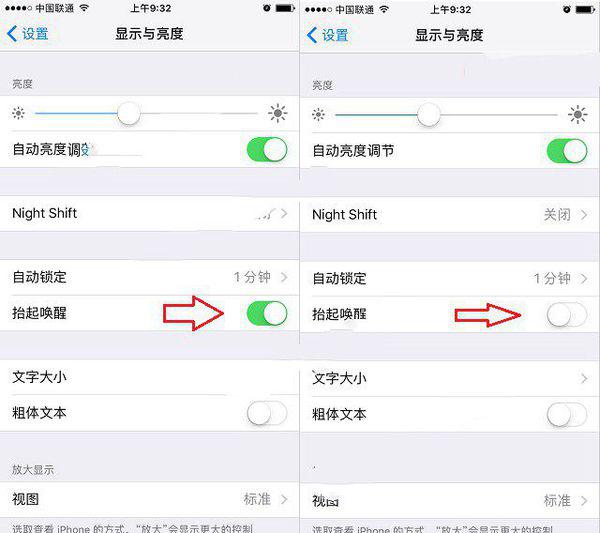The height and width of the screenshot is (533, 600).
Task: Tap 视图 row in left screenshot
Action: tap(149, 499)
